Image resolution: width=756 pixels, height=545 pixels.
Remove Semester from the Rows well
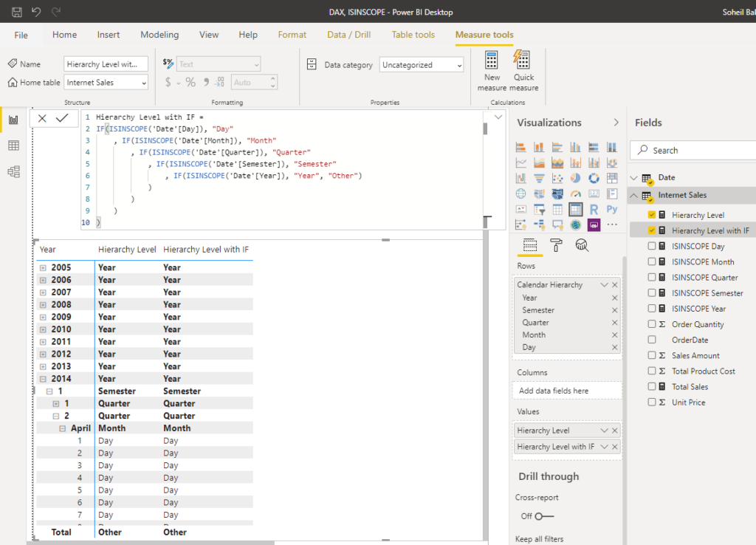pyautogui.click(x=615, y=310)
